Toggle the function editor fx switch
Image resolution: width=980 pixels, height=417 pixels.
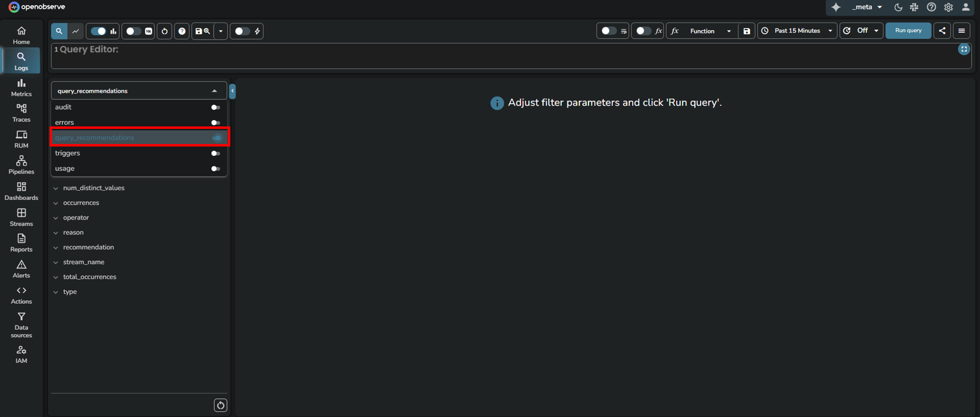[643, 30]
